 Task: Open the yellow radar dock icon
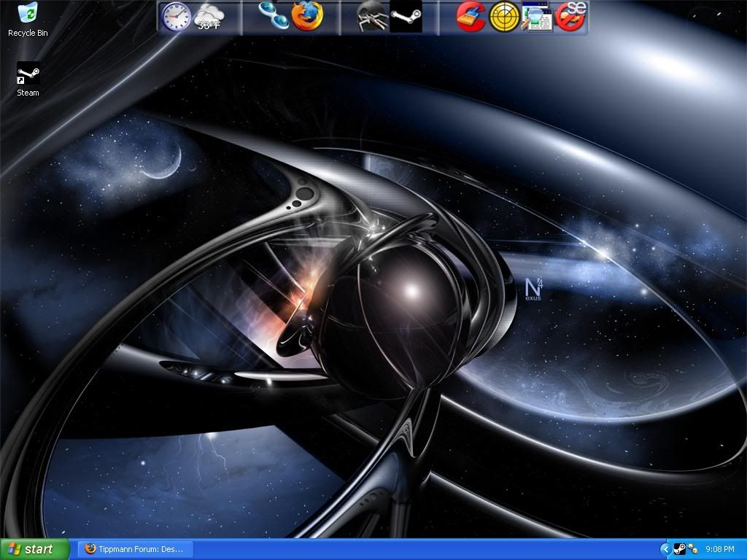[x=504, y=16]
